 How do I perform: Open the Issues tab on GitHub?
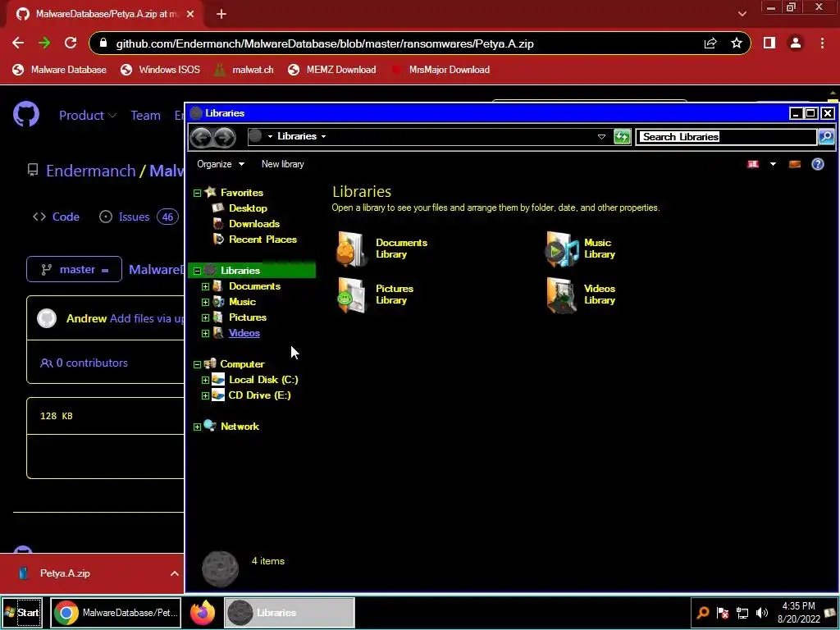coord(138,217)
